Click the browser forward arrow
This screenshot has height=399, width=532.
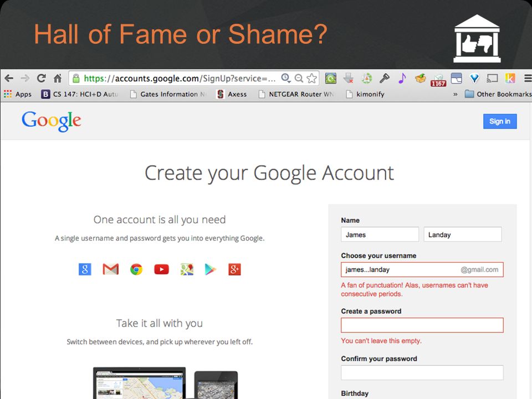25,78
